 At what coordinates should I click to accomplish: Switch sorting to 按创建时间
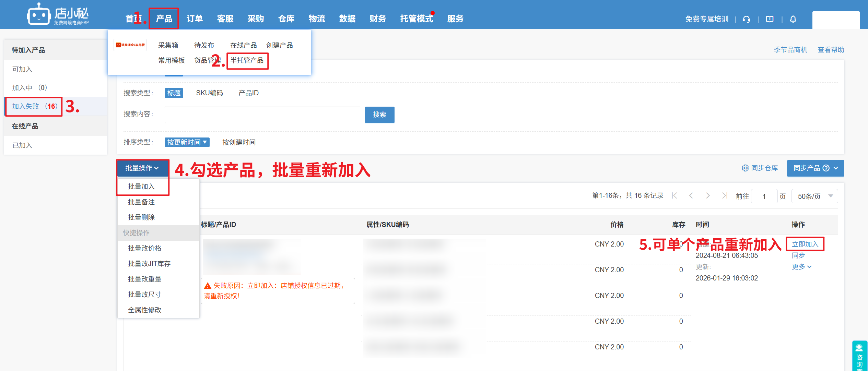pos(239,142)
